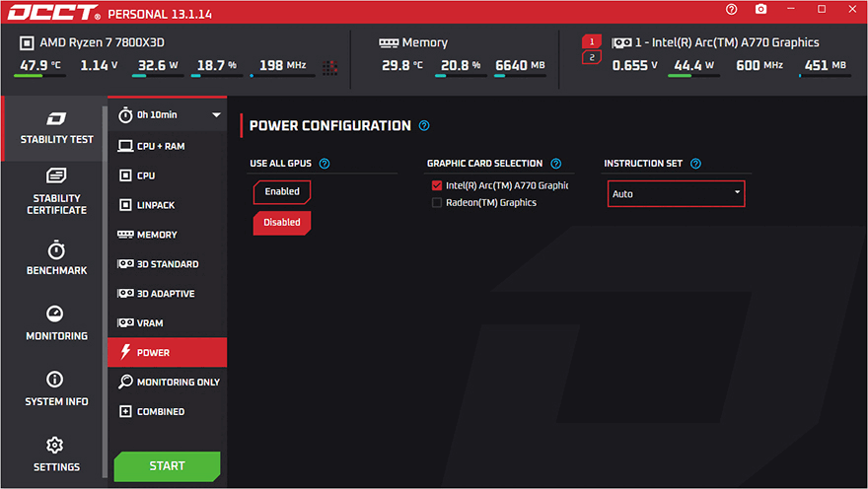The height and width of the screenshot is (489, 868).
Task: Click the GPU memory 451 MB reading
Action: 825,65
